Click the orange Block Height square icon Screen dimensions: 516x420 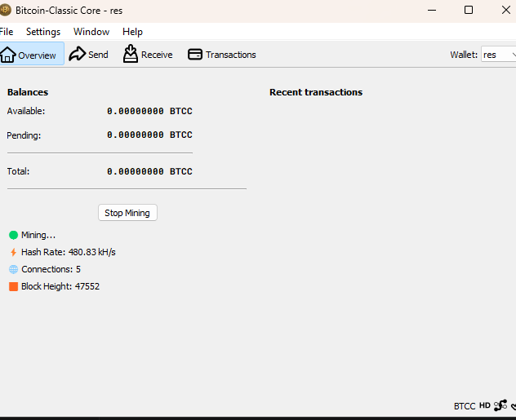pyautogui.click(x=14, y=286)
